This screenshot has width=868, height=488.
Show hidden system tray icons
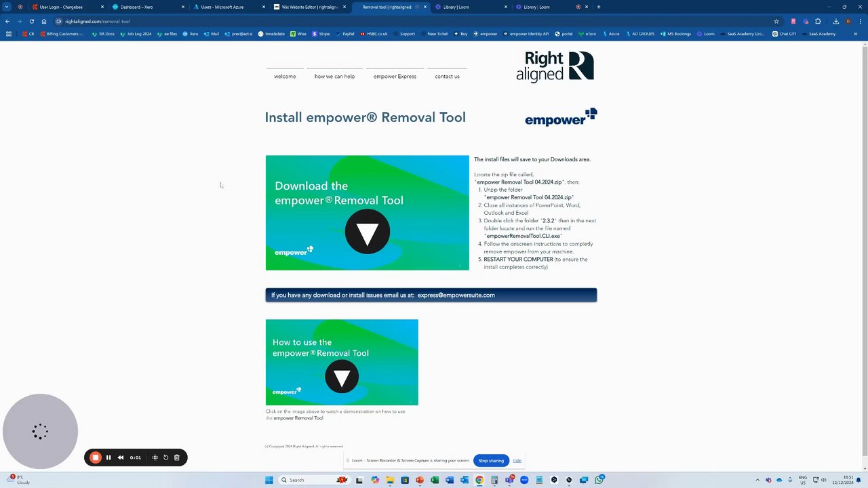[x=757, y=480]
